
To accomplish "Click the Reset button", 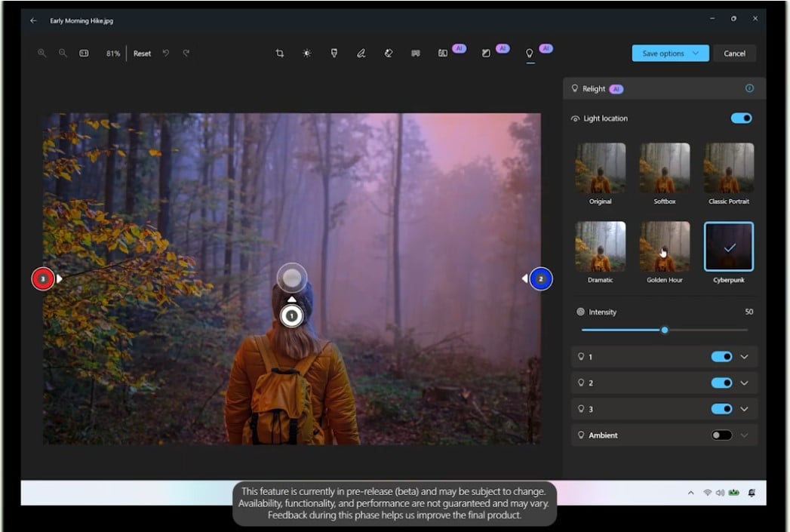I will tap(142, 53).
